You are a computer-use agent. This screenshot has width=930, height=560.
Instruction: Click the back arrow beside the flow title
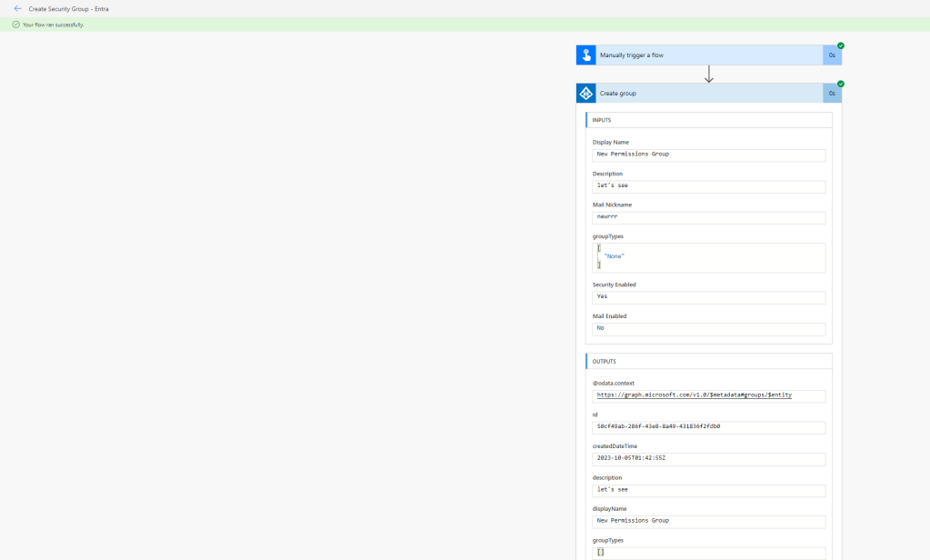tap(17, 8)
